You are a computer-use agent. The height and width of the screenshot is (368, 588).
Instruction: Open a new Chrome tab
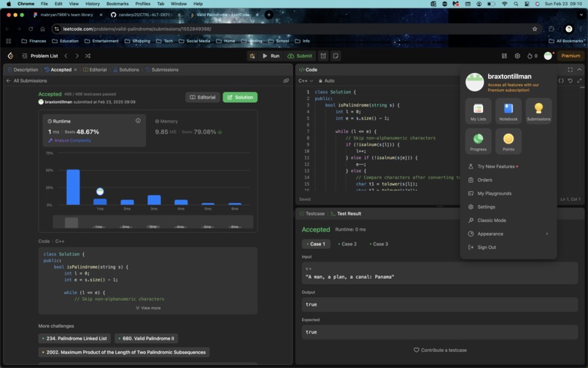pos(269,15)
